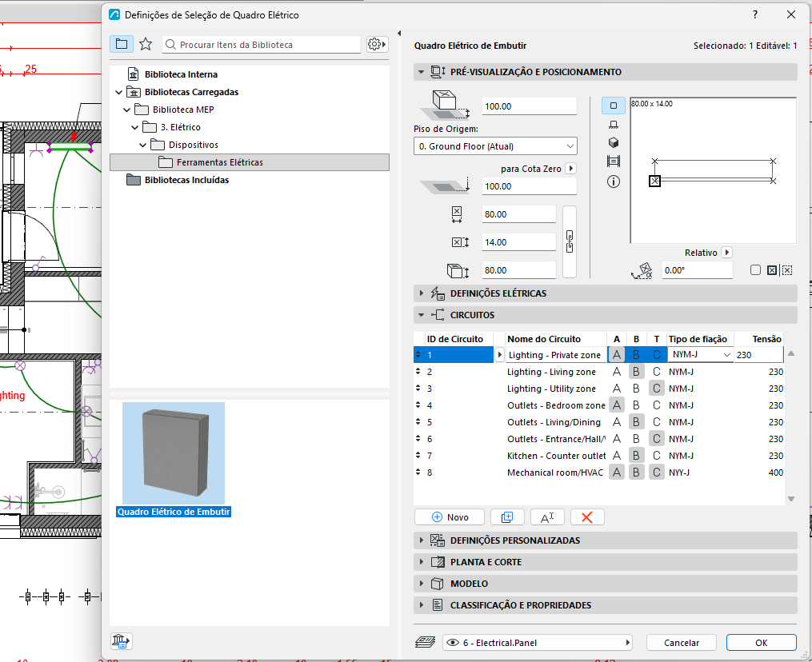Image resolution: width=812 pixels, height=662 pixels.
Task: Expand the MODELO section
Action: tap(421, 584)
